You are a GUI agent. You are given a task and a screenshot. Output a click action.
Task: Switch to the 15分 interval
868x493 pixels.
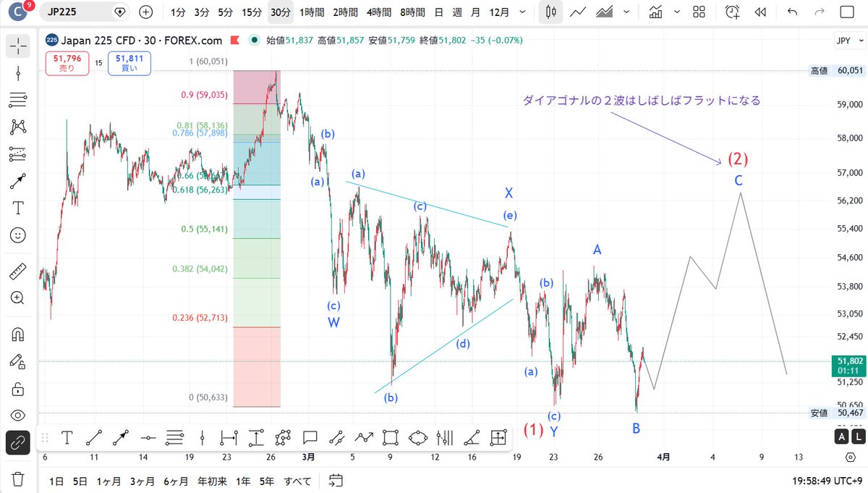pos(252,12)
